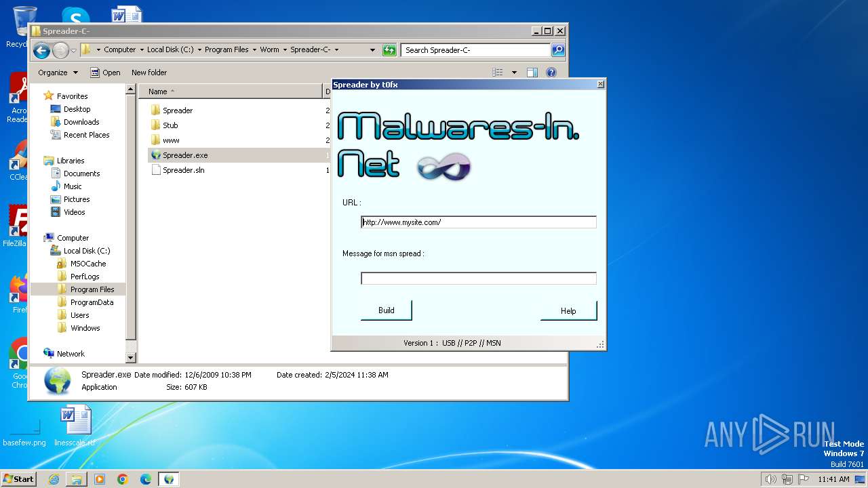
Task: Select the MSOCache folder in tree
Action: (x=88, y=264)
